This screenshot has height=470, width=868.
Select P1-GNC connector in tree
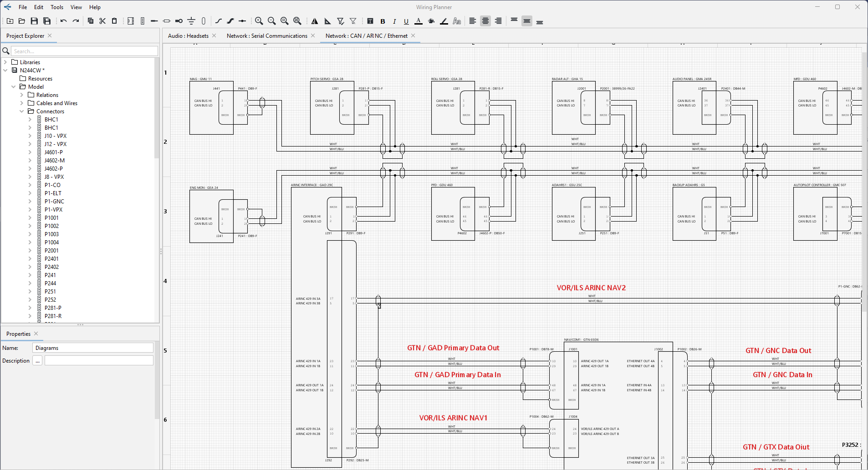pos(54,202)
